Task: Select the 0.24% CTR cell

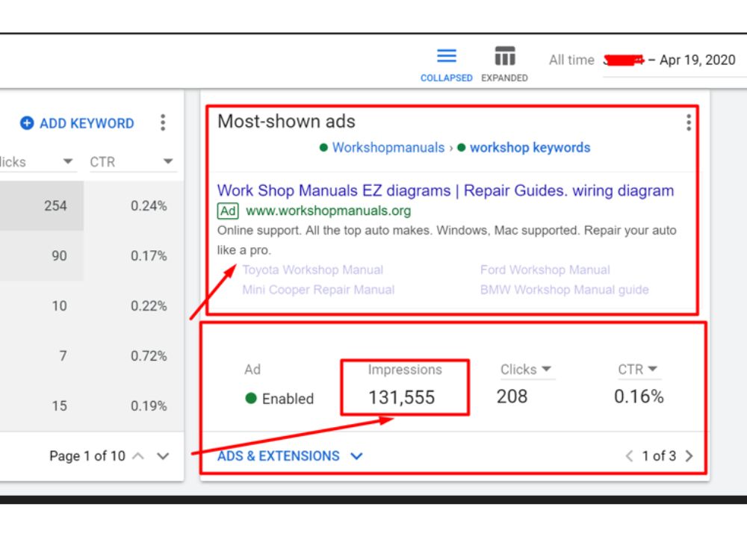Action: click(149, 206)
